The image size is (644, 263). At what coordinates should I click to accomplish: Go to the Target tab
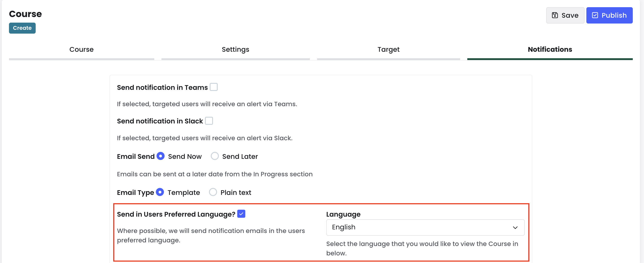(388, 50)
